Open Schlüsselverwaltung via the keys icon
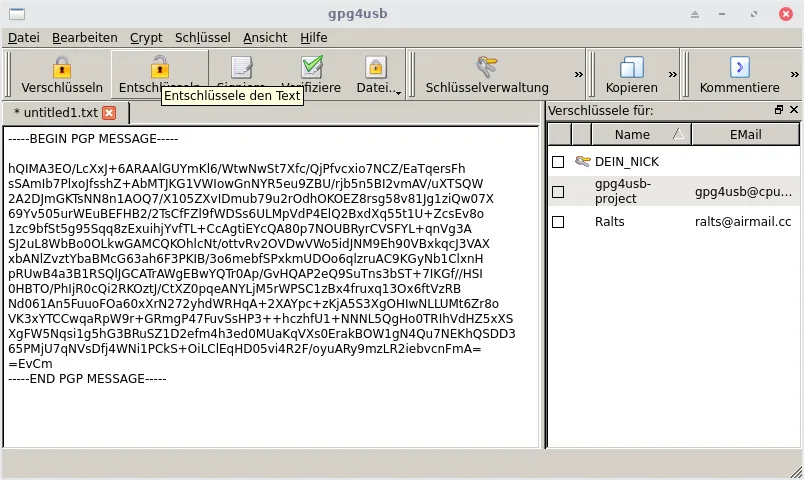804x480 pixels. (x=487, y=67)
